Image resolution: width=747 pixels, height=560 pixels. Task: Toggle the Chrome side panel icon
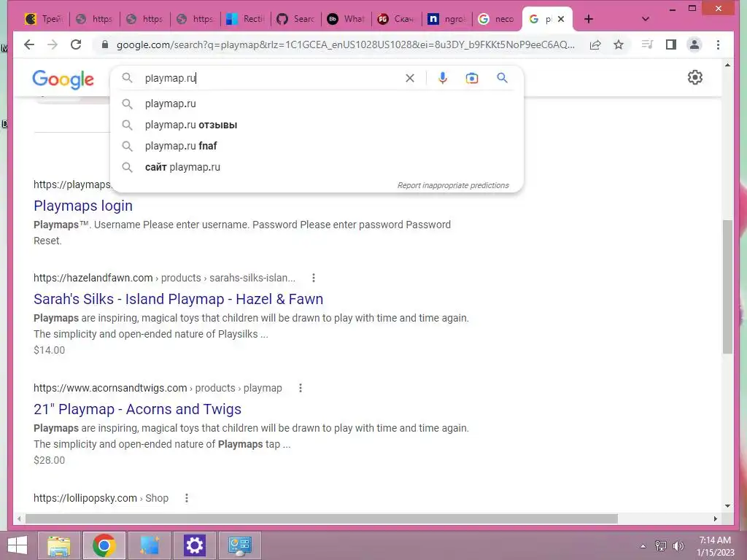(x=671, y=44)
